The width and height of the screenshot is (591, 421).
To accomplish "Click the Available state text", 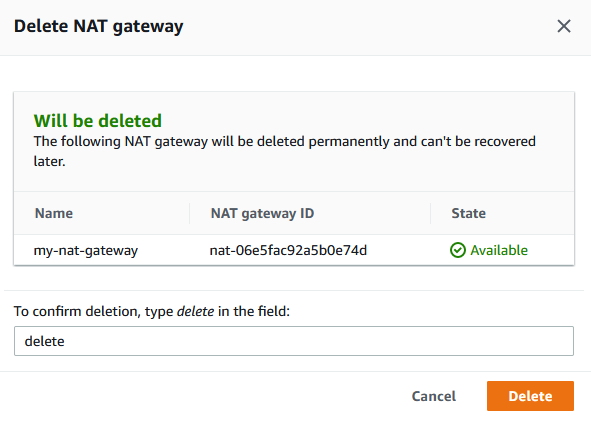I will [499, 250].
